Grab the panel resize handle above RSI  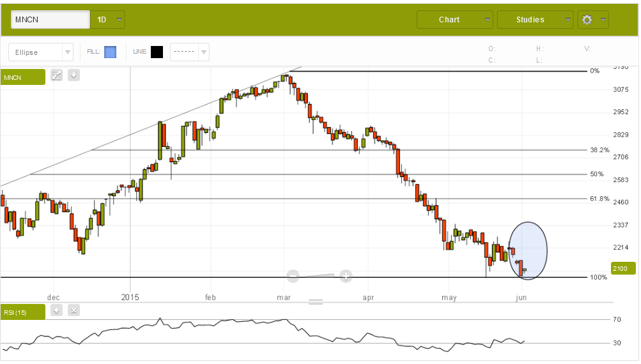click(x=316, y=301)
